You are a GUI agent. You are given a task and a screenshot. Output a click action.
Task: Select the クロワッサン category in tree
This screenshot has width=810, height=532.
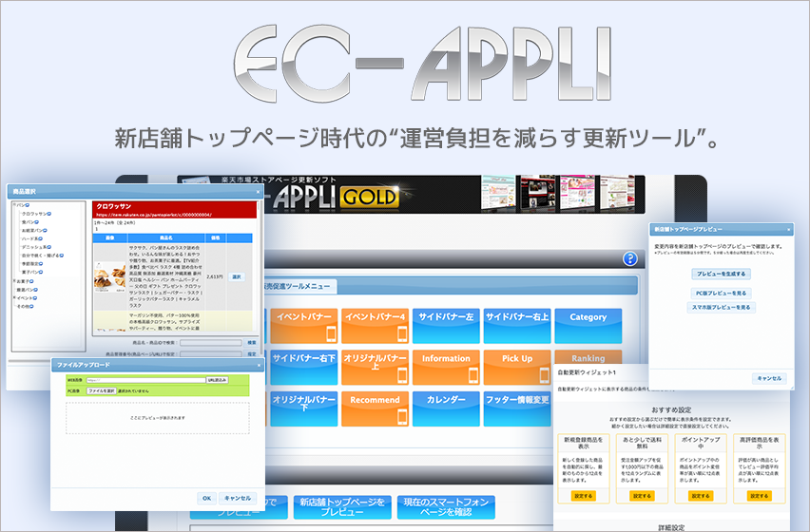[36, 214]
